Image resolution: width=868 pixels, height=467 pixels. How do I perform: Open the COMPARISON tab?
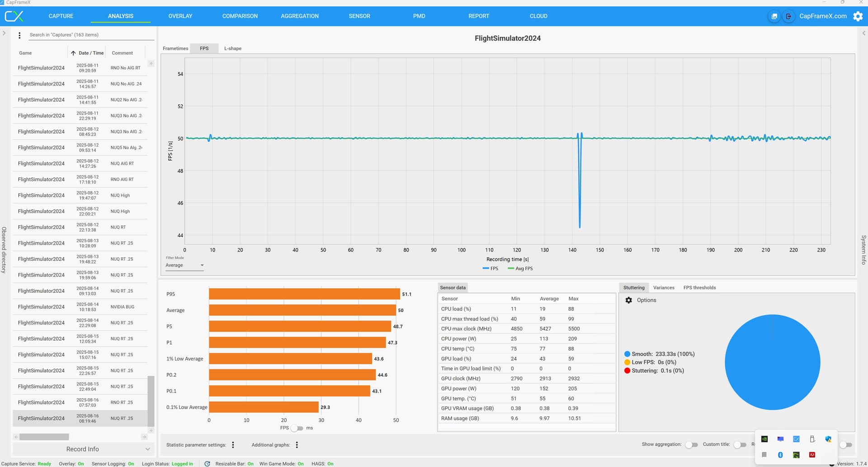pyautogui.click(x=240, y=16)
